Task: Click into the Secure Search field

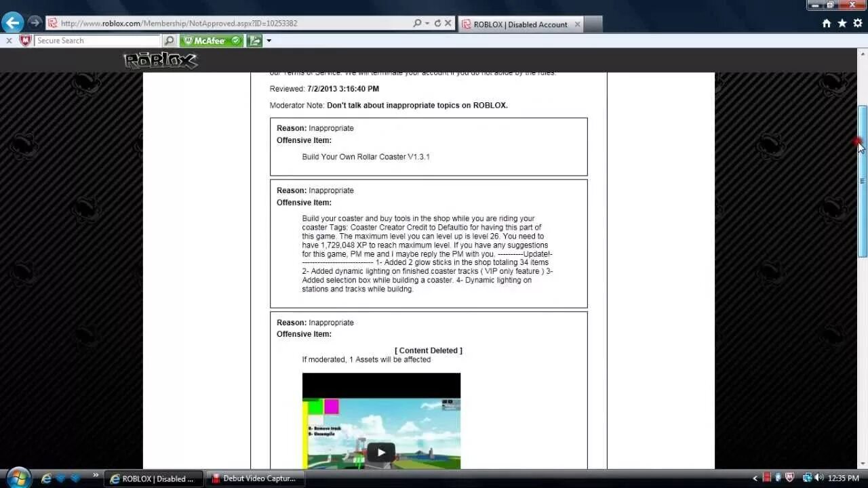Action: (98, 41)
